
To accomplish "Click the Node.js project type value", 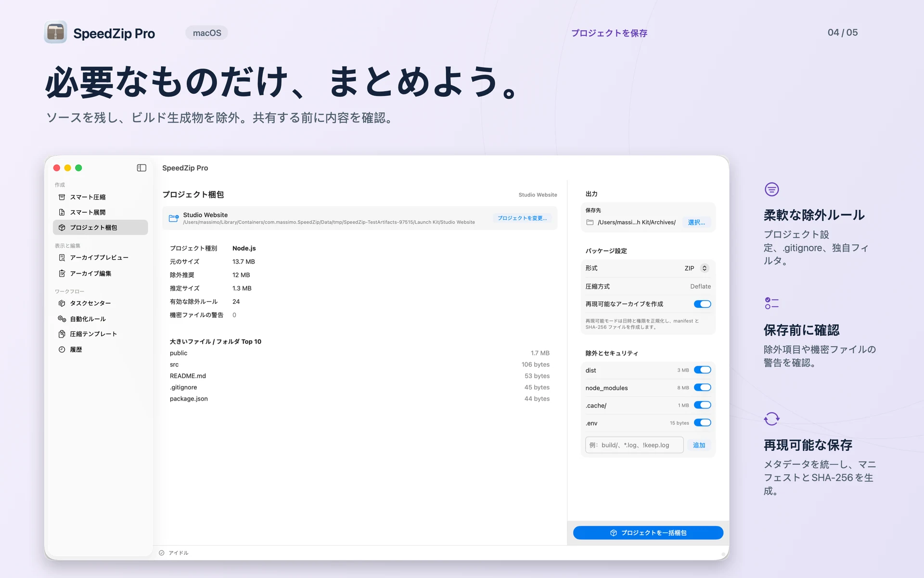I will click(x=244, y=248).
